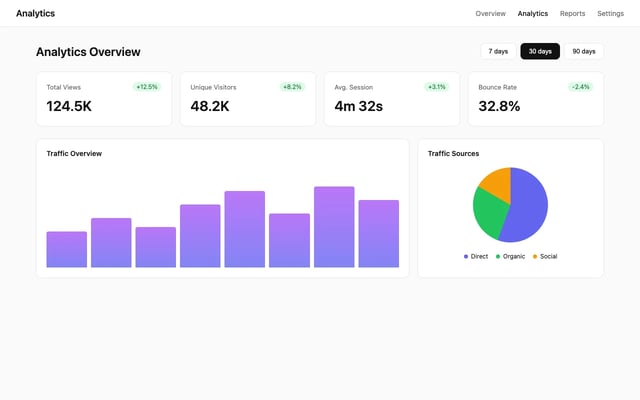Click the Bounce Rate 32.8% value
Image resolution: width=640 pixels, height=400 pixels.
(x=499, y=106)
